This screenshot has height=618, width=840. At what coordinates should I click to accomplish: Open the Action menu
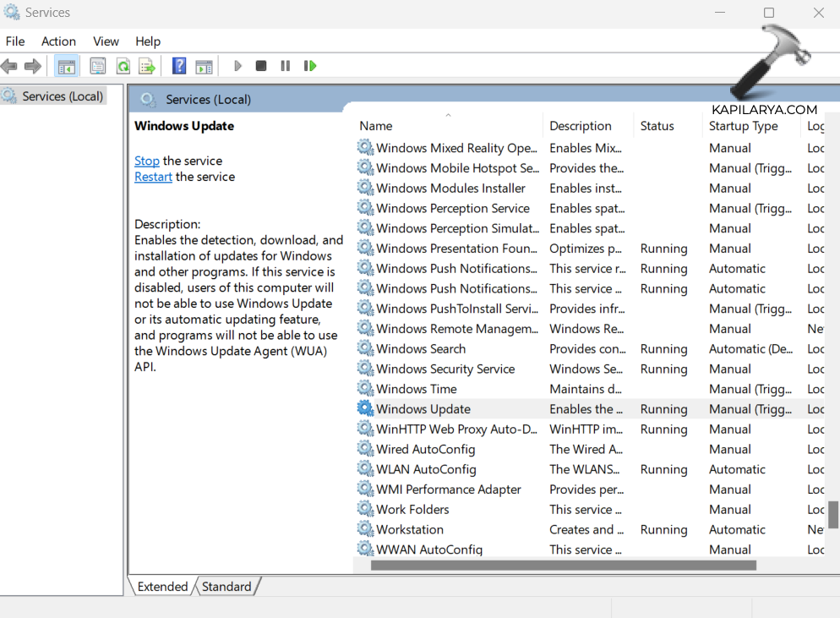pyautogui.click(x=58, y=41)
